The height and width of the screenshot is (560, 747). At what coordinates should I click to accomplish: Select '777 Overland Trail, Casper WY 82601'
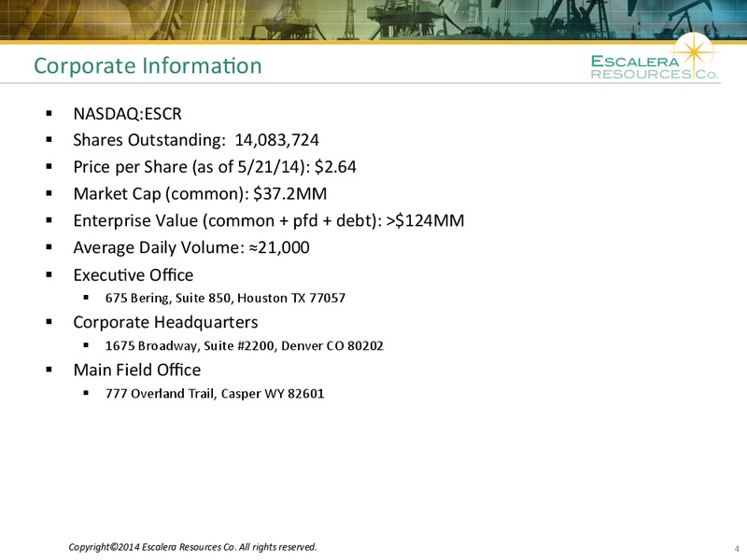point(215,394)
